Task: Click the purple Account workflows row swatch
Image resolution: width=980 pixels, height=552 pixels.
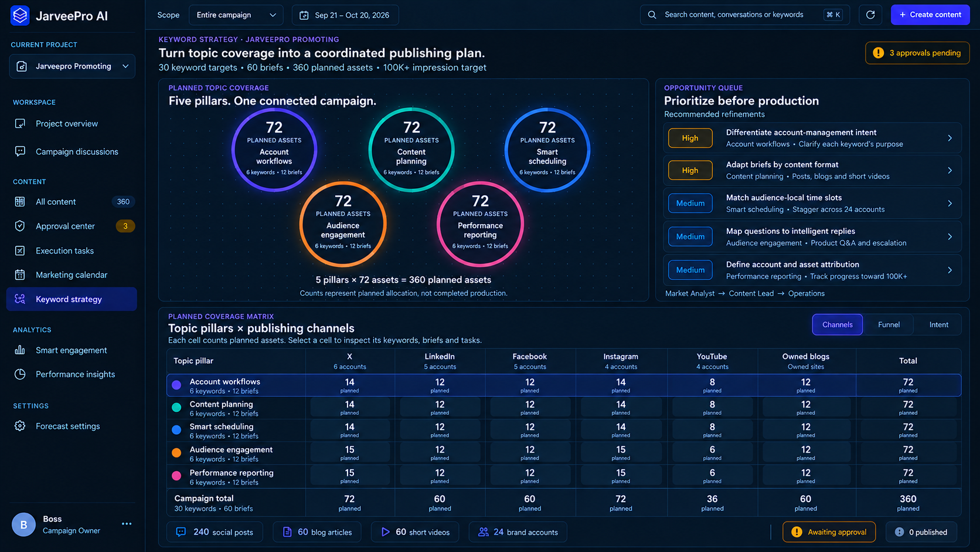Action: point(176,385)
